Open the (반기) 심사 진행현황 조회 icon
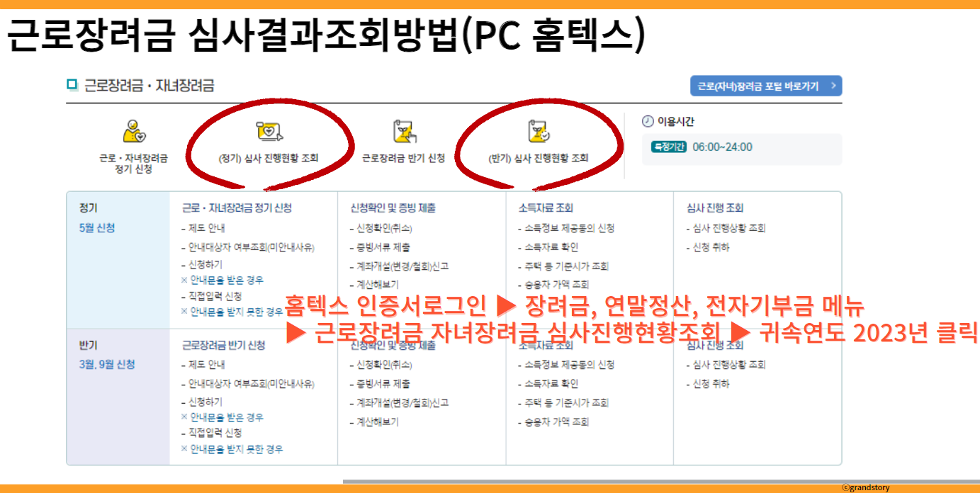The width and height of the screenshot is (980, 493). [x=539, y=132]
